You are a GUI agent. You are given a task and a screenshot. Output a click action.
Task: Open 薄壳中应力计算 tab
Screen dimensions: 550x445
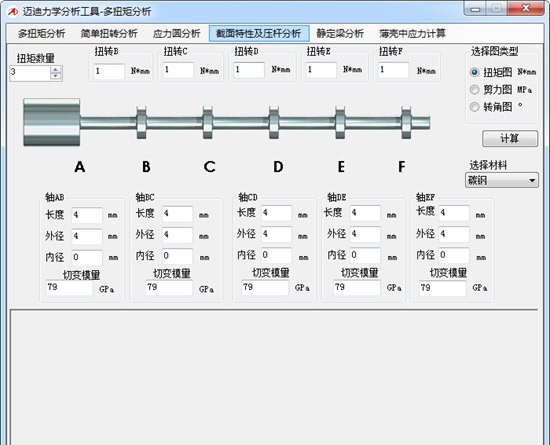click(412, 34)
